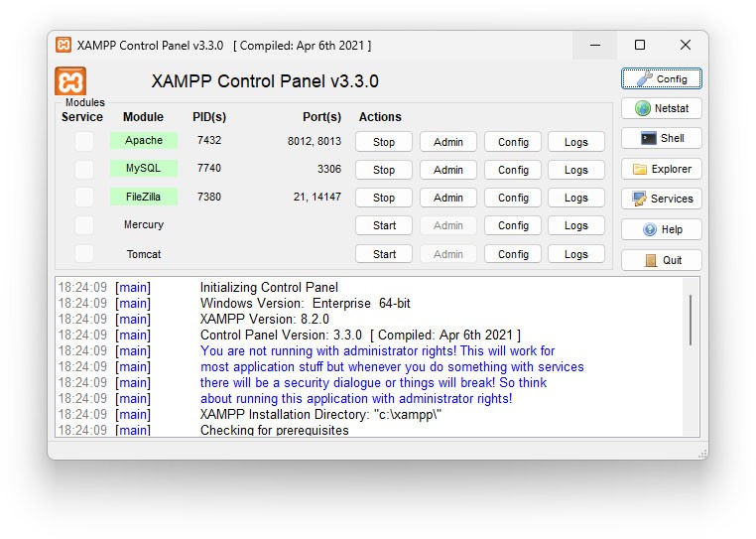Toggle the Apache service checkbox
This screenshot has height=539, width=756.
84,141
